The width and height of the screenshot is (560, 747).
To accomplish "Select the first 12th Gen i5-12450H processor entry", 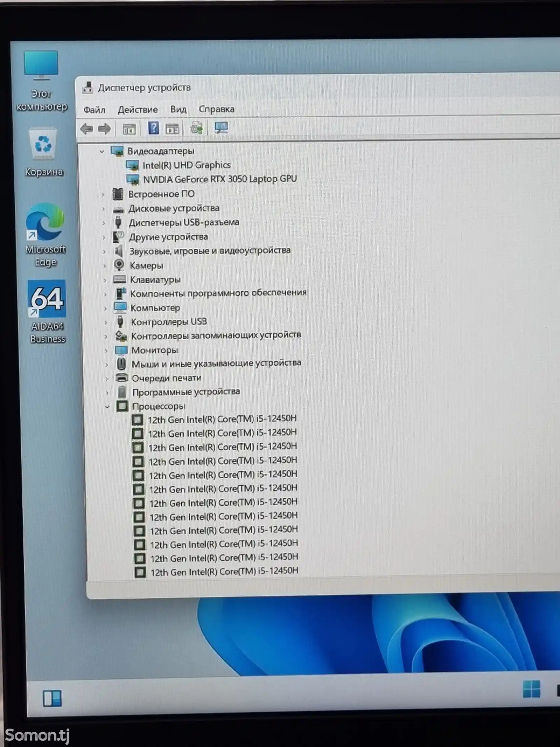I will (x=222, y=419).
